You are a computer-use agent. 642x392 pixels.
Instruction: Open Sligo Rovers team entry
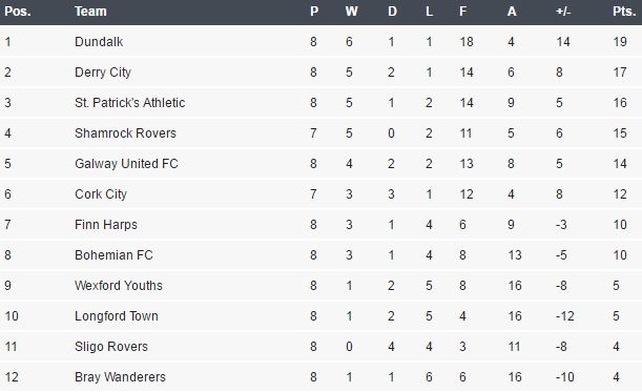pos(111,347)
